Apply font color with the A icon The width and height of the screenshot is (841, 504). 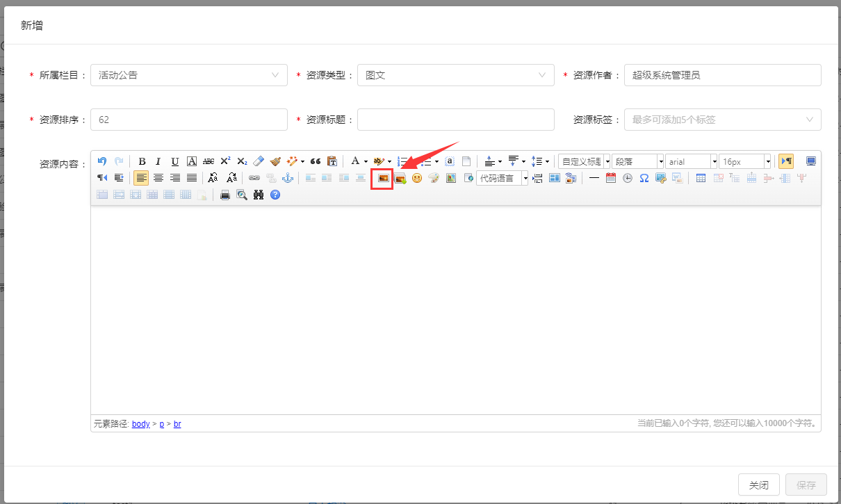(x=355, y=161)
